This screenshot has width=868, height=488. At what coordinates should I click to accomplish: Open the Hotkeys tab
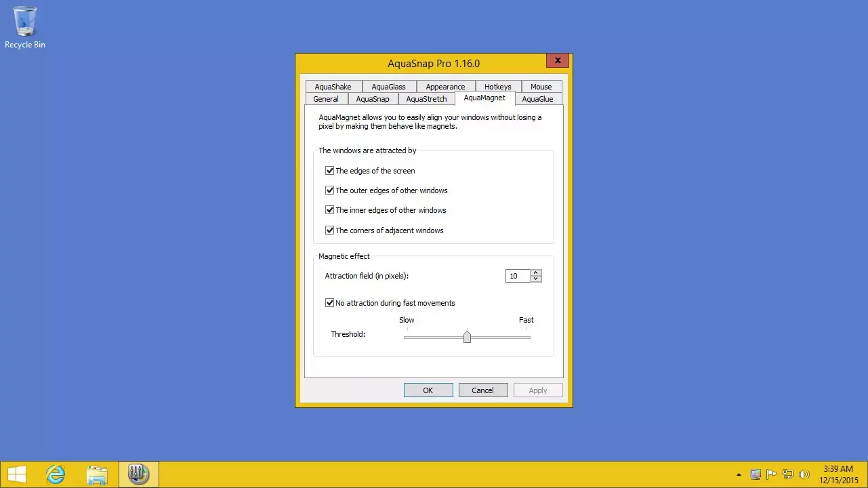pyautogui.click(x=498, y=87)
